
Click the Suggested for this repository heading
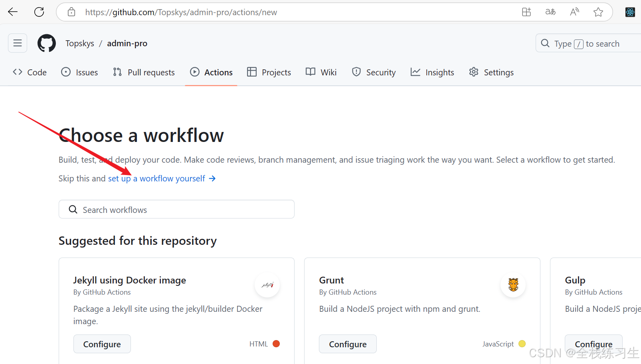click(138, 241)
